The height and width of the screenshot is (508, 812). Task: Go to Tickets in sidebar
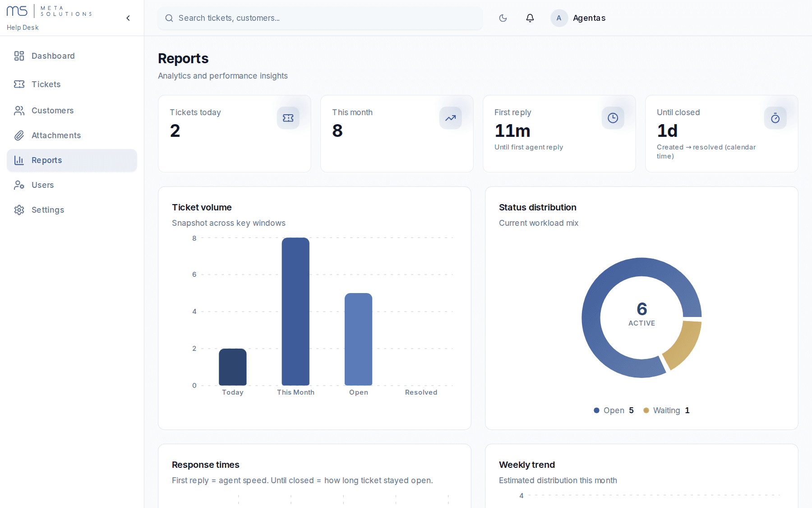pos(72,84)
